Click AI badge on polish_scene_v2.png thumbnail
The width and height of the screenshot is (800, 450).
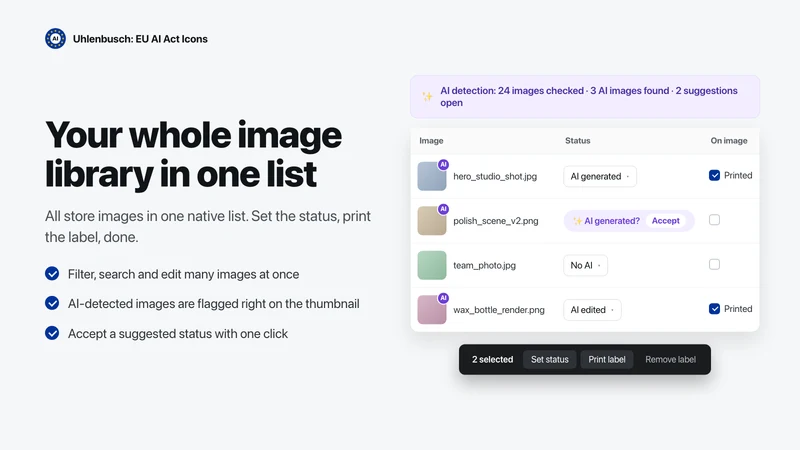443,209
